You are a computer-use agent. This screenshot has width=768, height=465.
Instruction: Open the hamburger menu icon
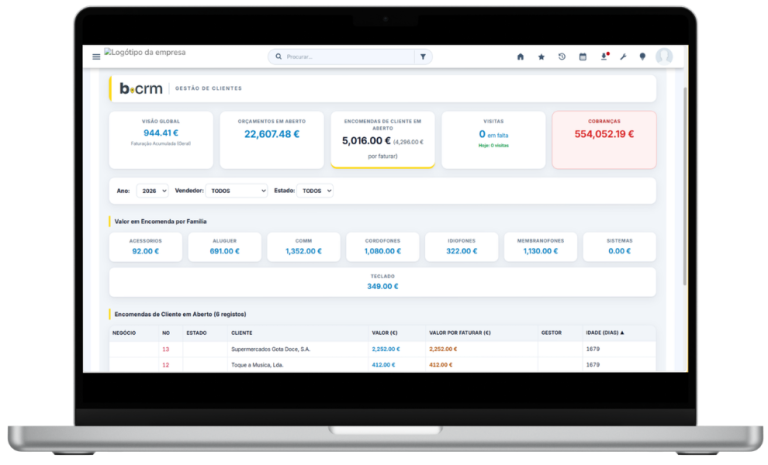[x=96, y=57]
